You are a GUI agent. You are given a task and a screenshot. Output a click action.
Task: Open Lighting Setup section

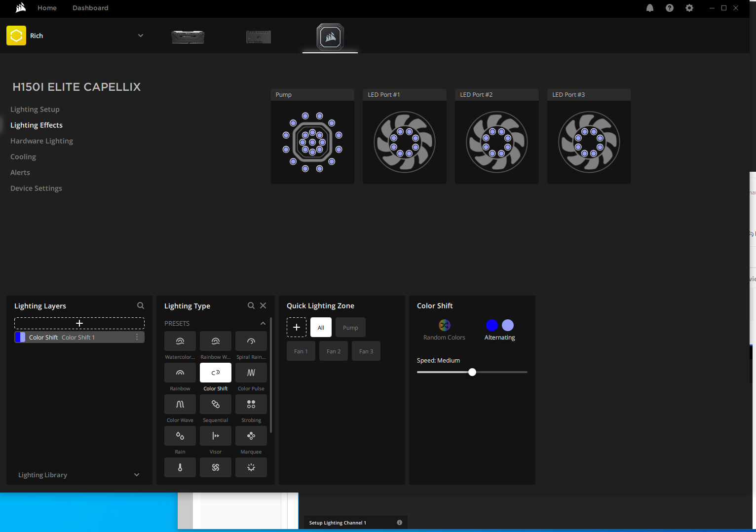coord(35,110)
